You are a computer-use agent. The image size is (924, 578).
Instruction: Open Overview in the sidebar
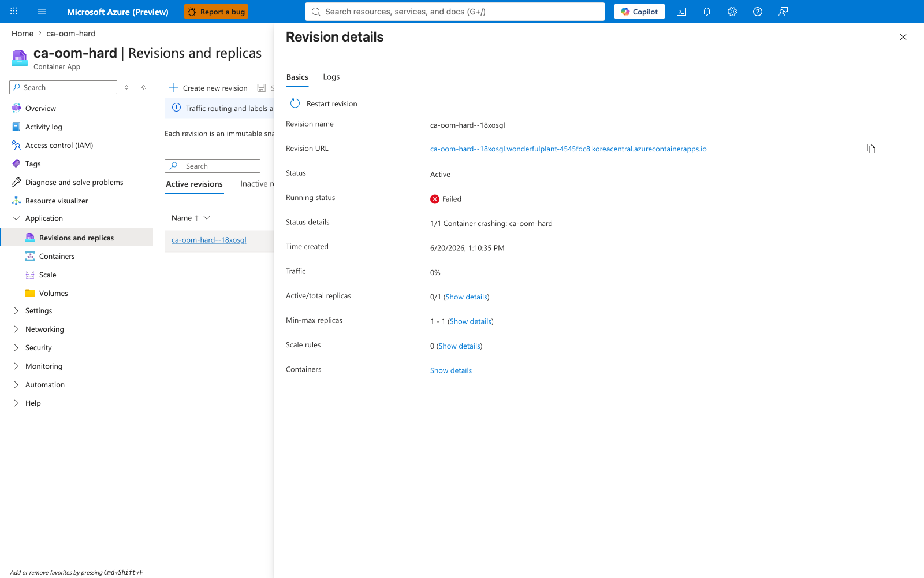[x=40, y=108]
